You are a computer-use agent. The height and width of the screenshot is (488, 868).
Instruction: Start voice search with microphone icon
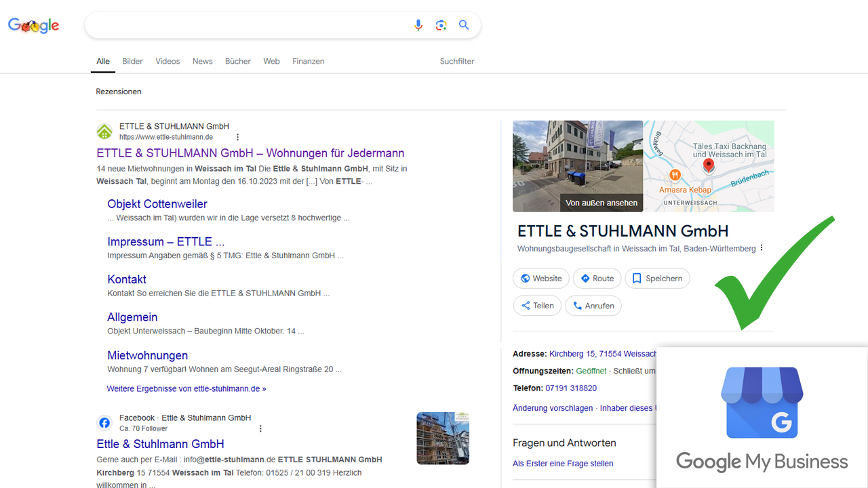[418, 25]
